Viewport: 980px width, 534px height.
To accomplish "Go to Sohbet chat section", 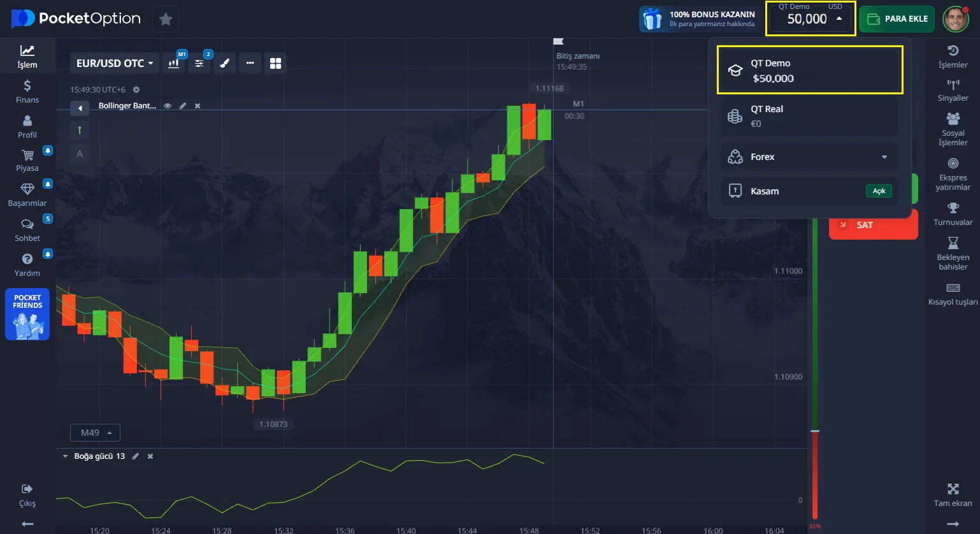I will click(27, 230).
